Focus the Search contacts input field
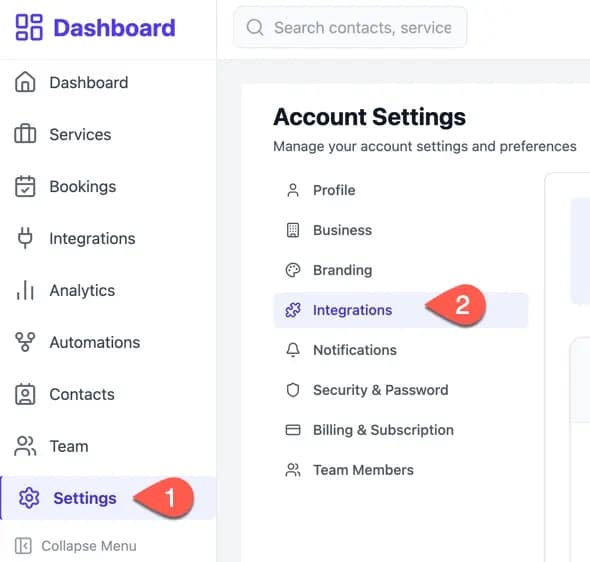Viewport: 590px width, 562px height. coord(350,27)
